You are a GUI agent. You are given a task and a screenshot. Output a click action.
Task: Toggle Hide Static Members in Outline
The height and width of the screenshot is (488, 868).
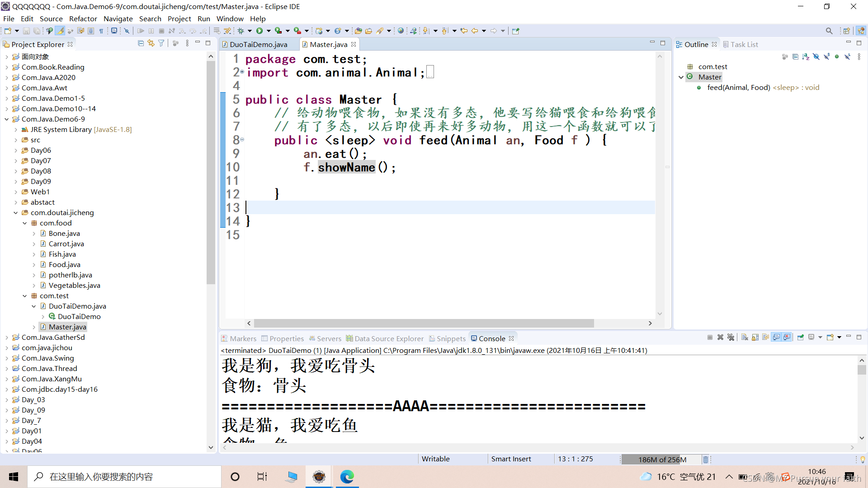(826, 56)
